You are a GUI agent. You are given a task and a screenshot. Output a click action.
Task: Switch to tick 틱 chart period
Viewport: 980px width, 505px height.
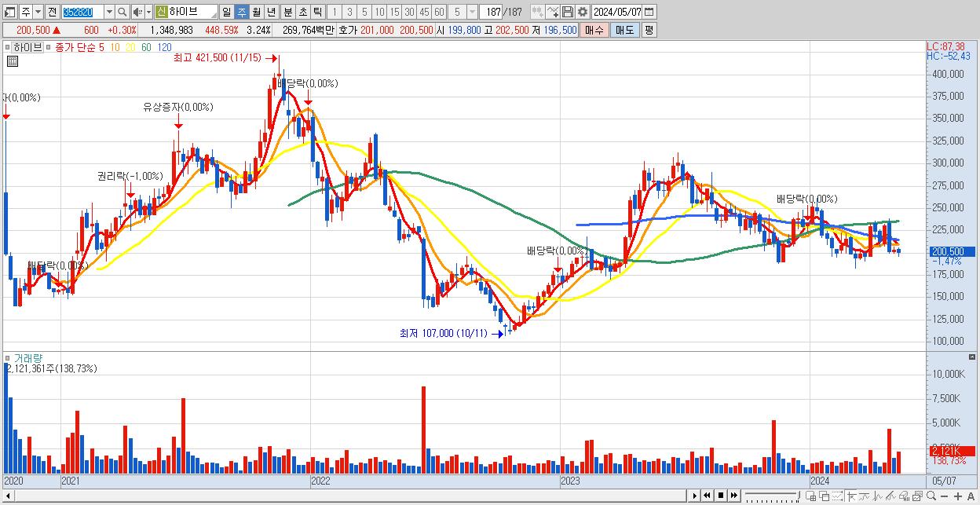316,12
